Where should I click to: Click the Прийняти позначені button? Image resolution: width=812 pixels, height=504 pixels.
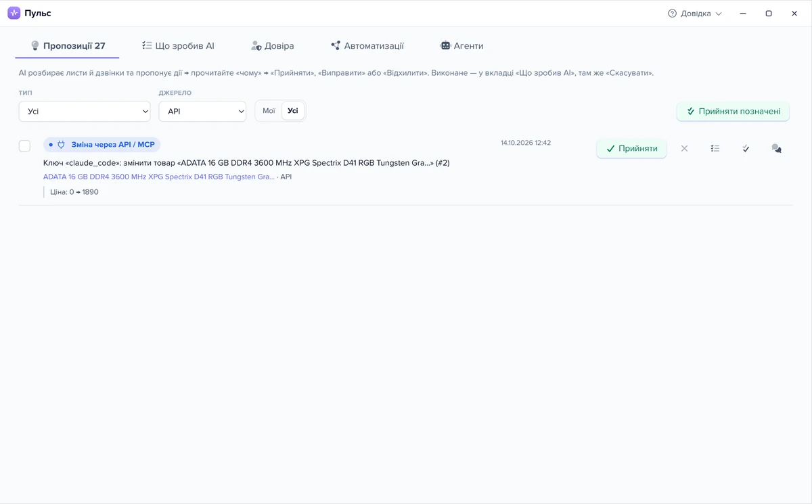pyautogui.click(x=733, y=112)
